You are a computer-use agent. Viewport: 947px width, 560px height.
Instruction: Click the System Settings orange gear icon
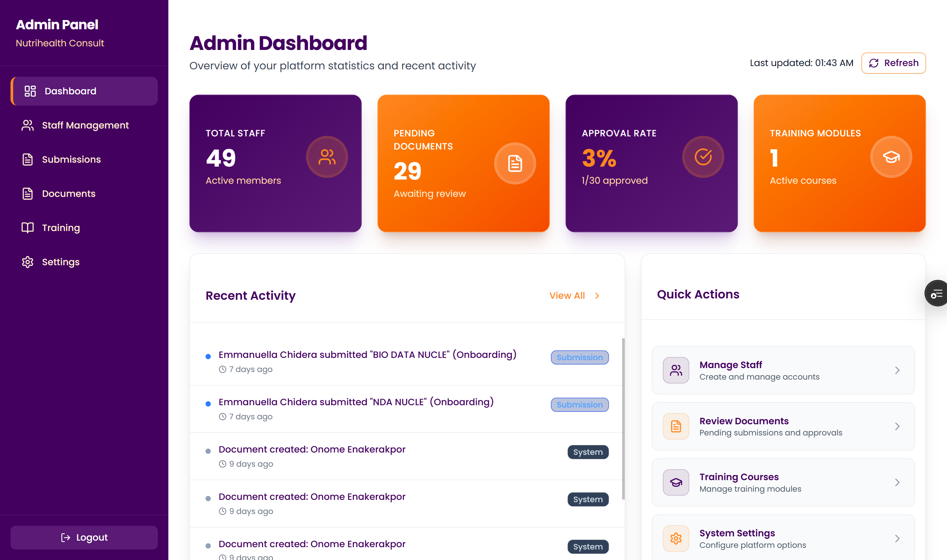click(676, 539)
